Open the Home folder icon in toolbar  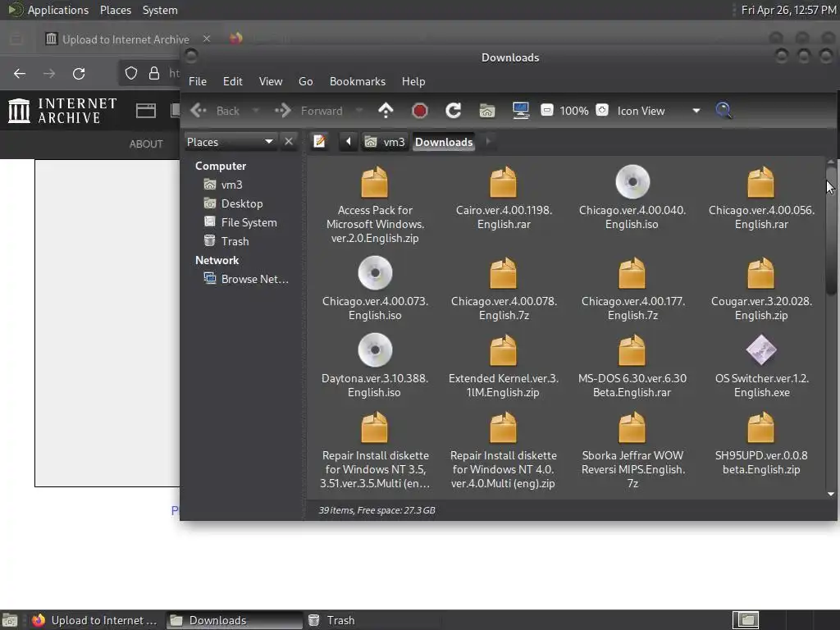487,111
